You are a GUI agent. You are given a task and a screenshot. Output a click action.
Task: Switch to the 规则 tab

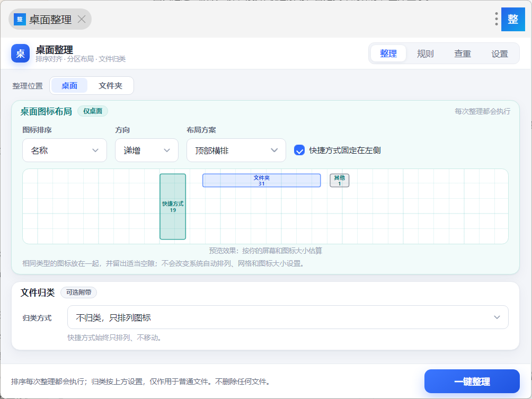(425, 54)
